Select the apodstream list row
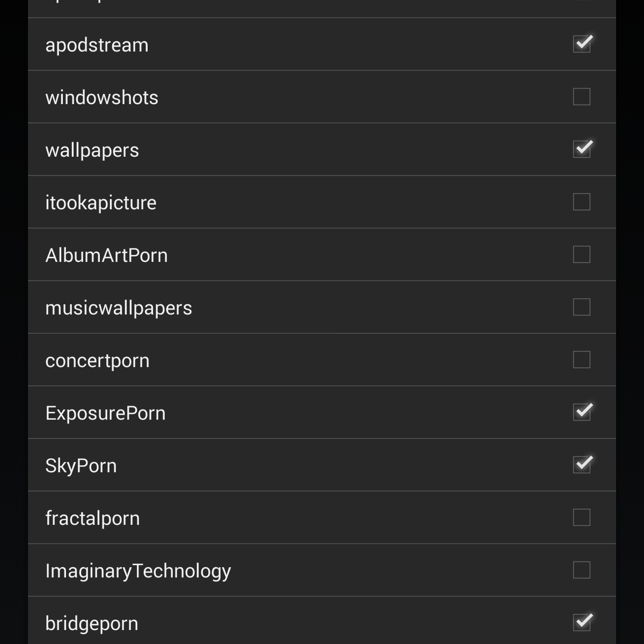The height and width of the screenshot is (644, 644). (97, 45)
